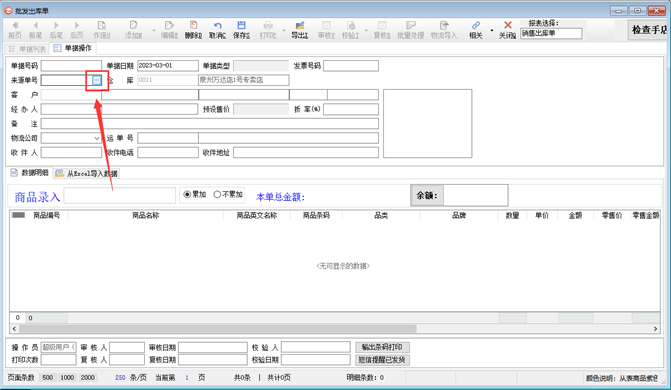Viewport: 671px width, 390px height.
Task: Select the 累加 radio option
Action: 195,194
